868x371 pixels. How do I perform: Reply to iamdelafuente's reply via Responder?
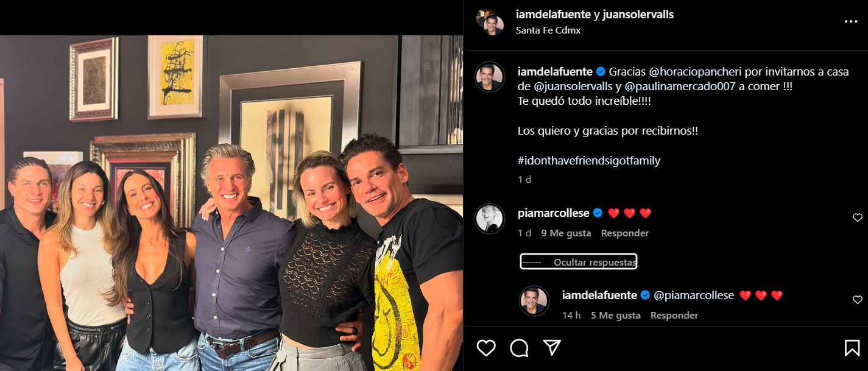674,316
